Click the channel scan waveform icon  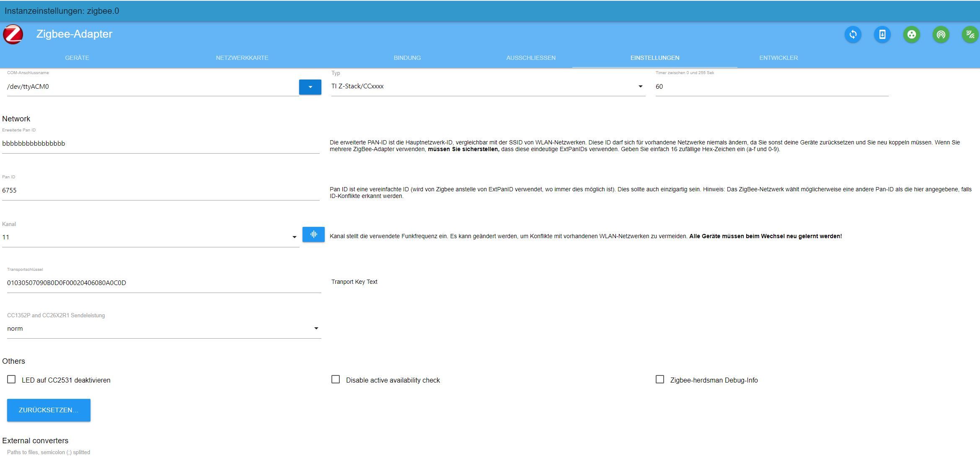(313, 234)
